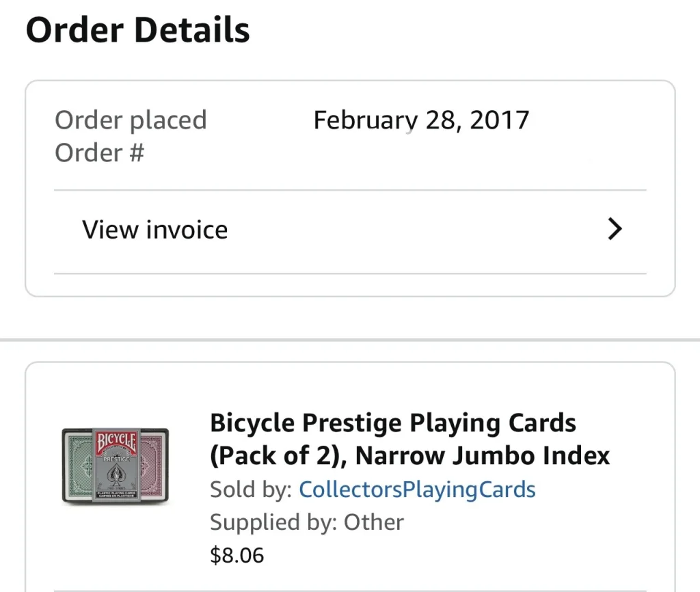
Task: Click the View invoice chevron arrow
Action: click(615, 230)
